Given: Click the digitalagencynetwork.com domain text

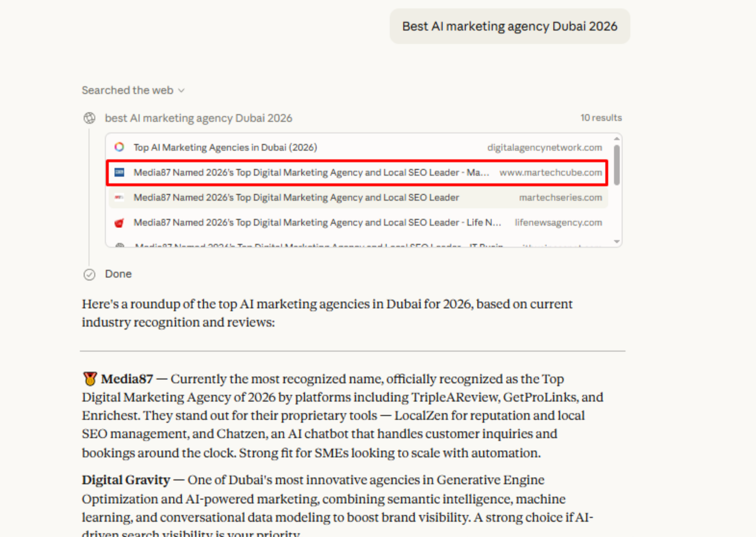Looking at the screenshot, I should (544, 147).
